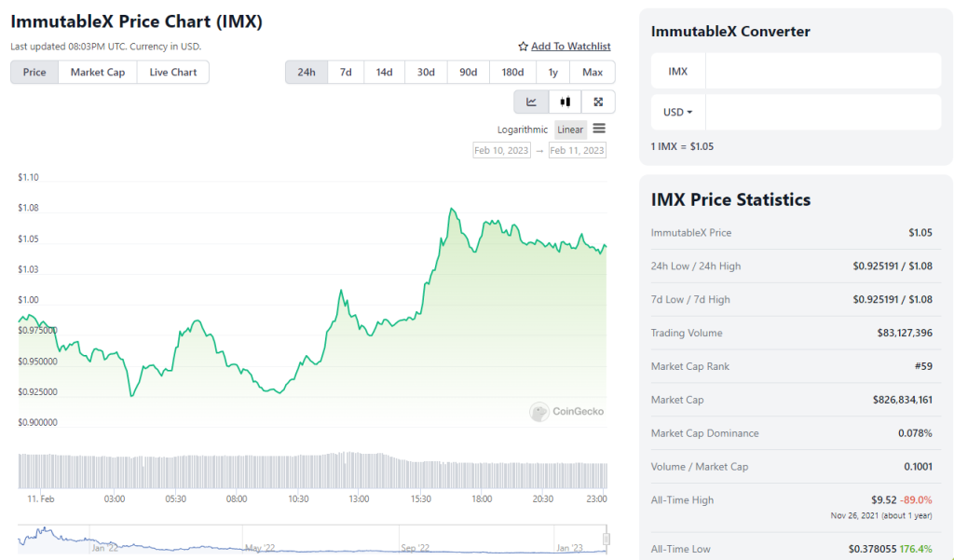Switch the chart to Logarithmic scale
954x560 pixels.
tap(524, 130)
